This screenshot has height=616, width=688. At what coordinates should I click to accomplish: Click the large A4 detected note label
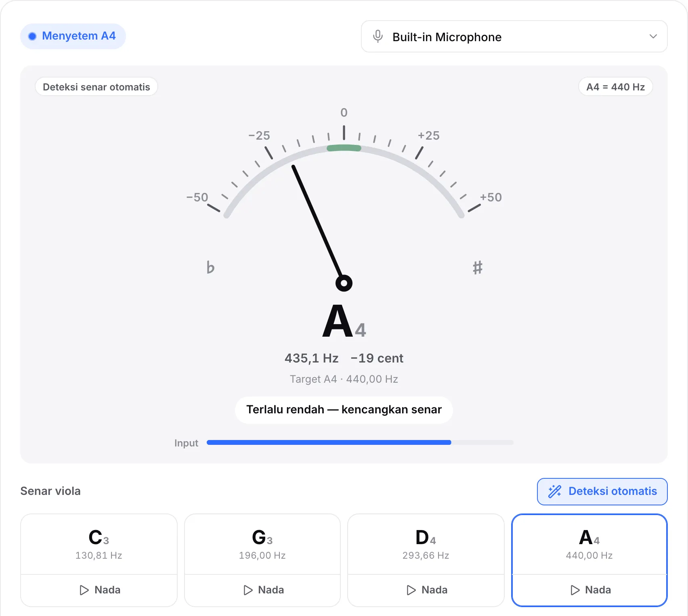click(x=344, y=322)
